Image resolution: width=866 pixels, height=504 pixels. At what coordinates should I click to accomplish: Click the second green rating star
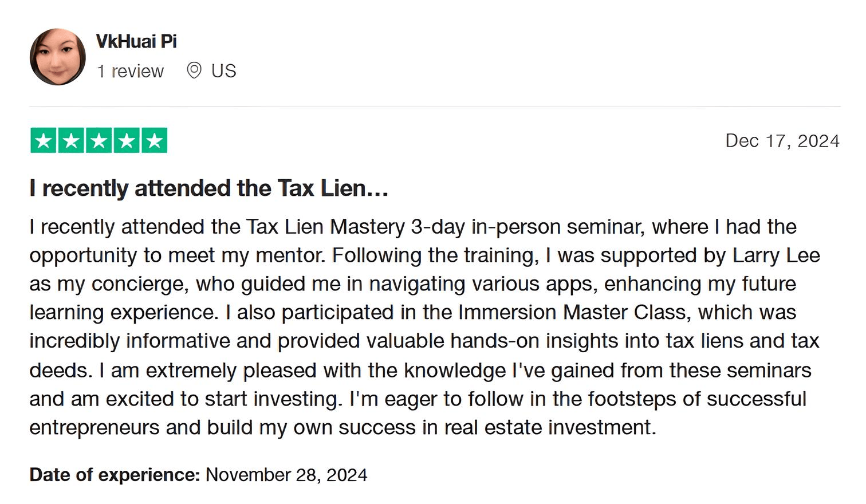(x=71, y=140)
